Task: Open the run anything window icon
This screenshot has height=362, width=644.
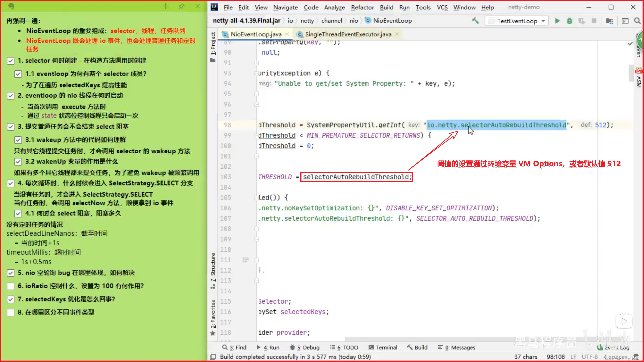Action: click(x=625, y=21)
